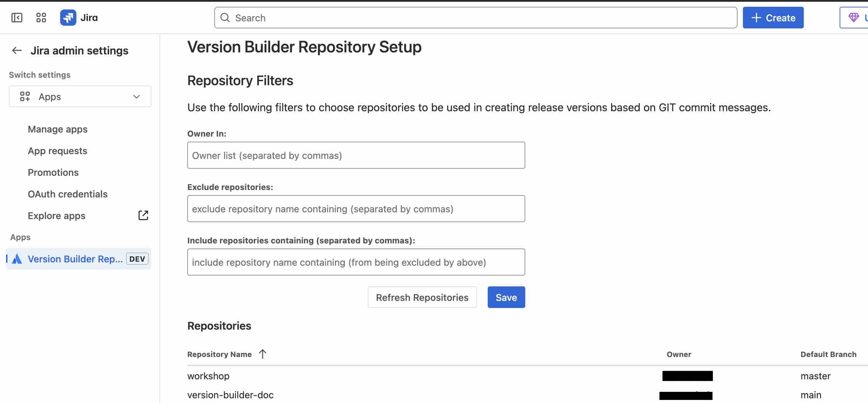Focus the Include repositories containing input field
Image resolution: width=868 pixels, height=403 pixels.
(x=356, y=262)
